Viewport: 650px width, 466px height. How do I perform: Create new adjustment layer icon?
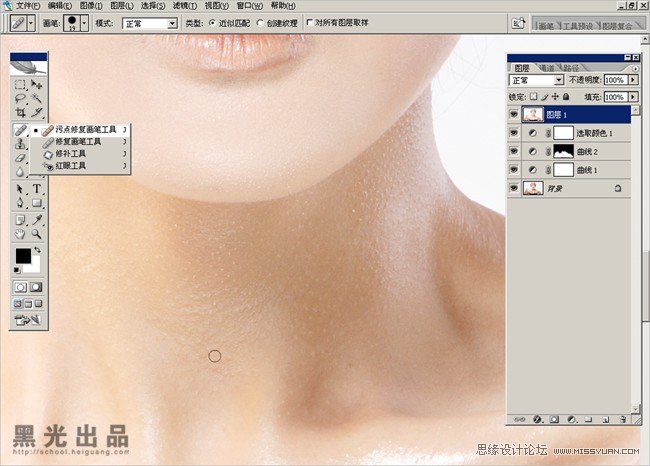[x=572, y=420]
